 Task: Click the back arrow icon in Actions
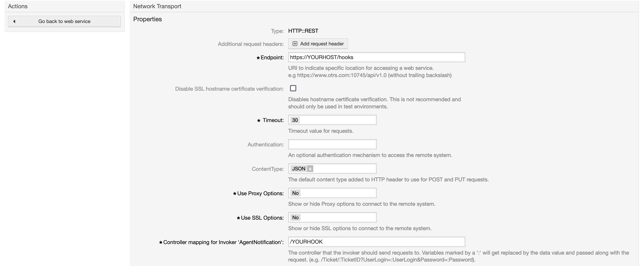point(14,21)
